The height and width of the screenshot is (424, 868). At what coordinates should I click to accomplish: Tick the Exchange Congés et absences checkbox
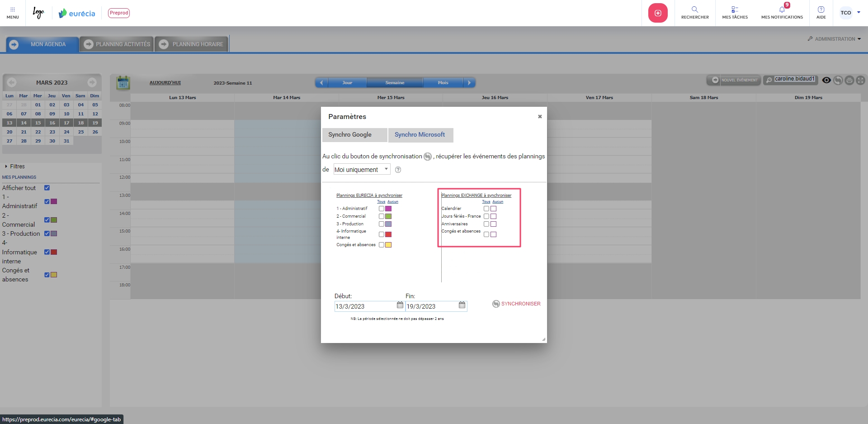coord(486,234)
